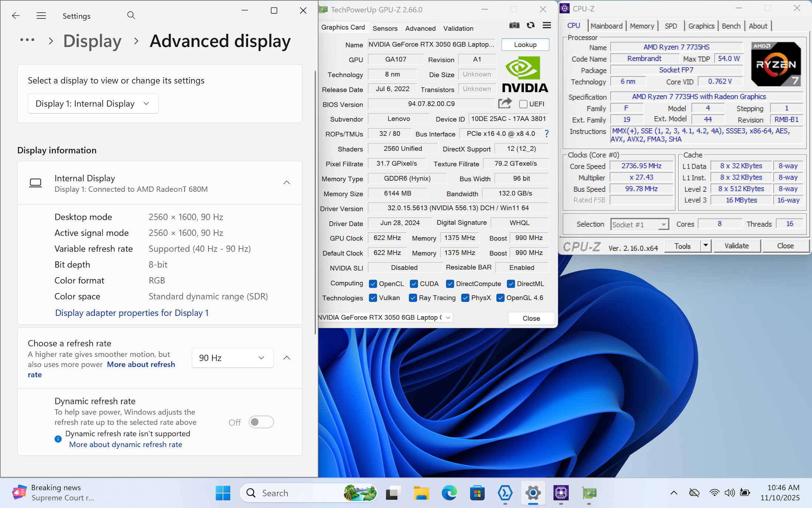This screenshot has height=508, width=812.
Task: Open the GPU-Z hamburger menu icon
Action: 547,25
